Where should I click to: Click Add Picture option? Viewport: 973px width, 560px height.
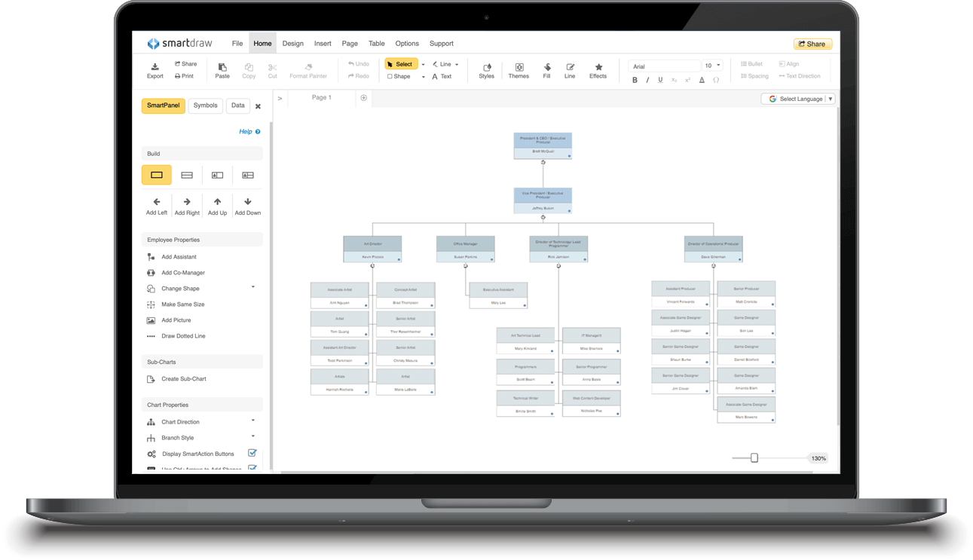tap(176, 320)
